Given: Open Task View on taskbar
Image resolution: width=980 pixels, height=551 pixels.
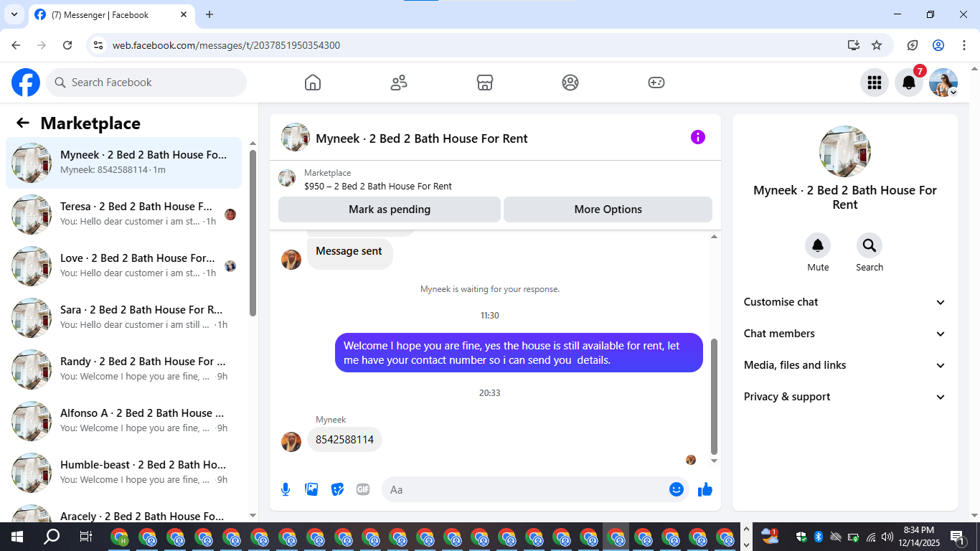Looking at the screenshot, I should click(x=86, y=537).
